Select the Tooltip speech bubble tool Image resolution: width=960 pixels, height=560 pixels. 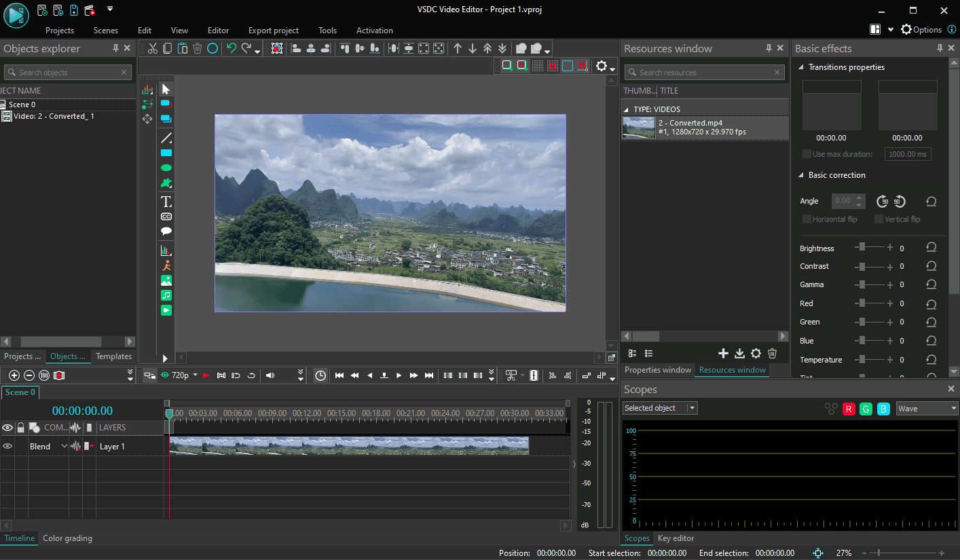166,231
